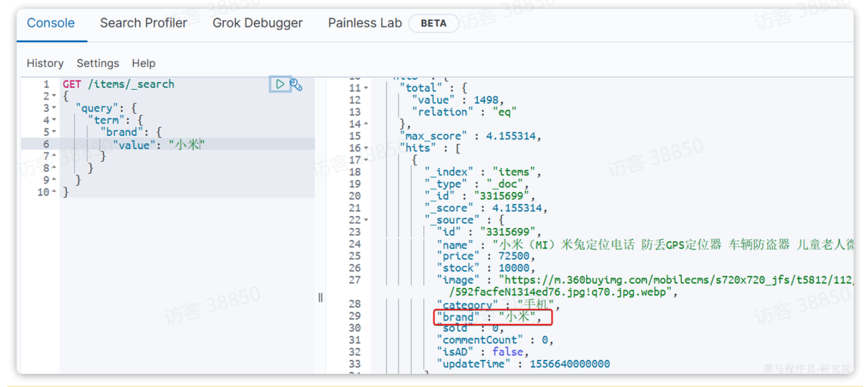Click the "brand" : "小米" response line

pyautogui.click(x=489, y=317)
